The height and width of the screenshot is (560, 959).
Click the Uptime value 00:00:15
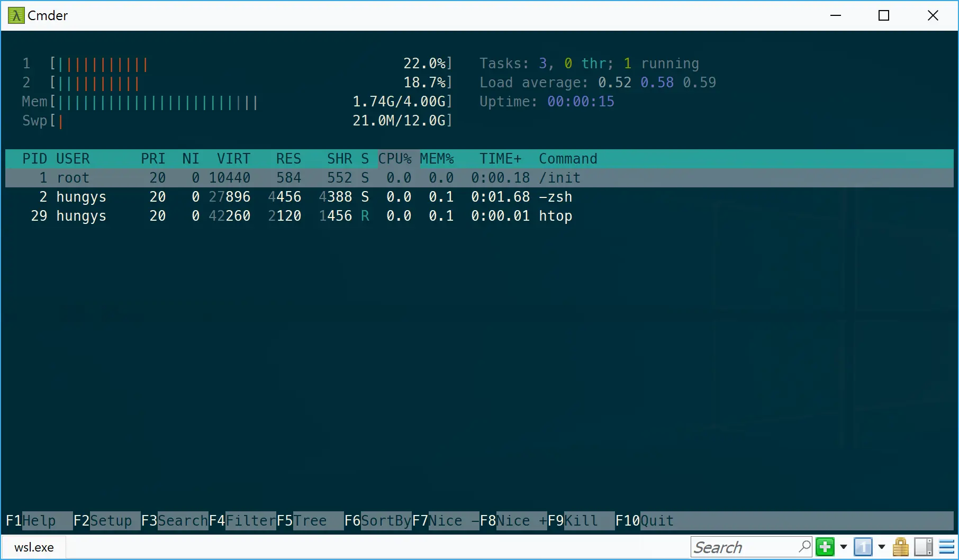click(x=581, y=102)
